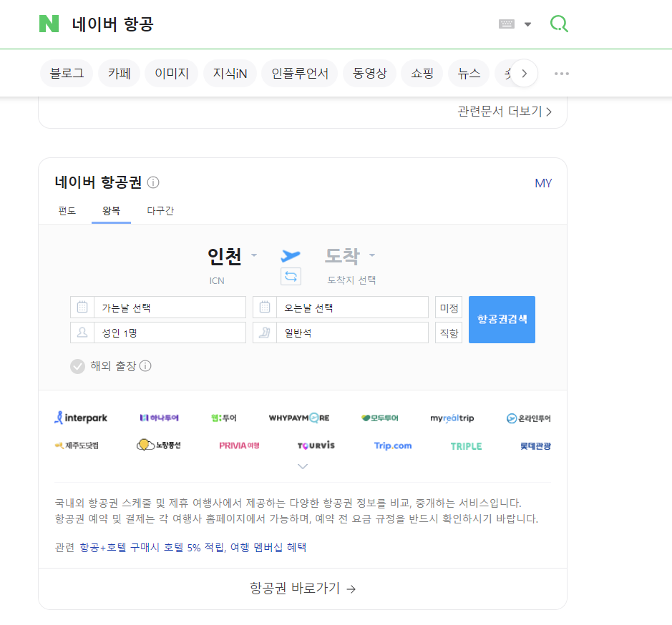Select the 편도 one-way tab
The image size is (672, 625).
click(67, 211)
